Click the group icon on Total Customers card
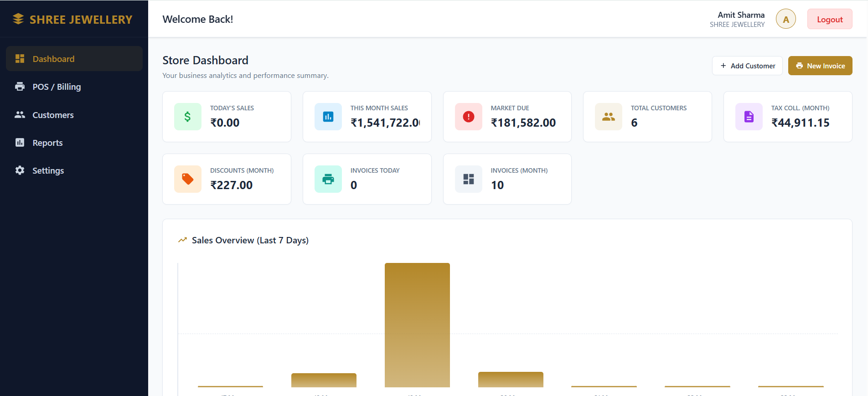This screenshot has width=868, height=396. (609, 117)
